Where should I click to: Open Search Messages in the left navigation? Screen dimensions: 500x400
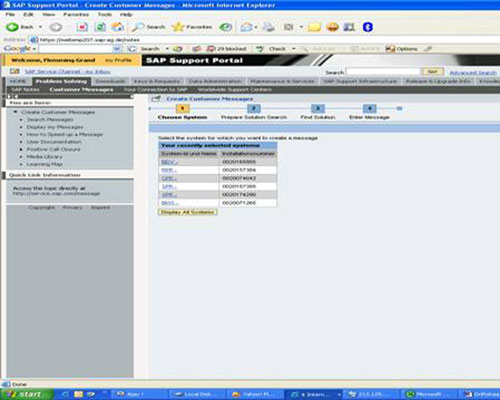pos(50,120)
